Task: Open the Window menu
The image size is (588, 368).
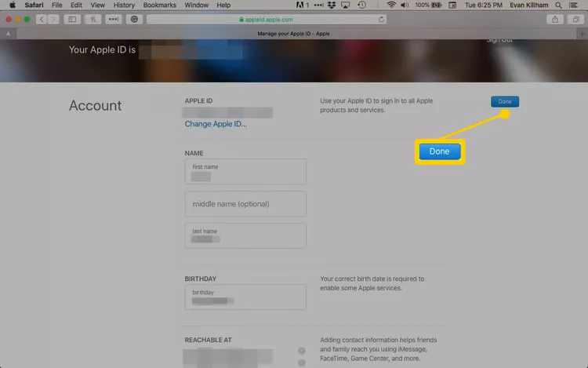Action: tap(196, 5)
